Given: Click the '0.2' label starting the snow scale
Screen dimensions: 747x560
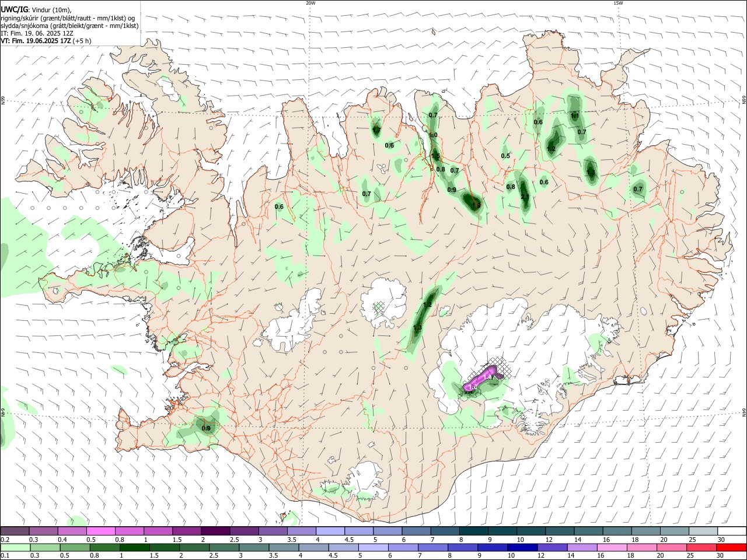Looking at the screenshot, I should (x=5, y=540).
